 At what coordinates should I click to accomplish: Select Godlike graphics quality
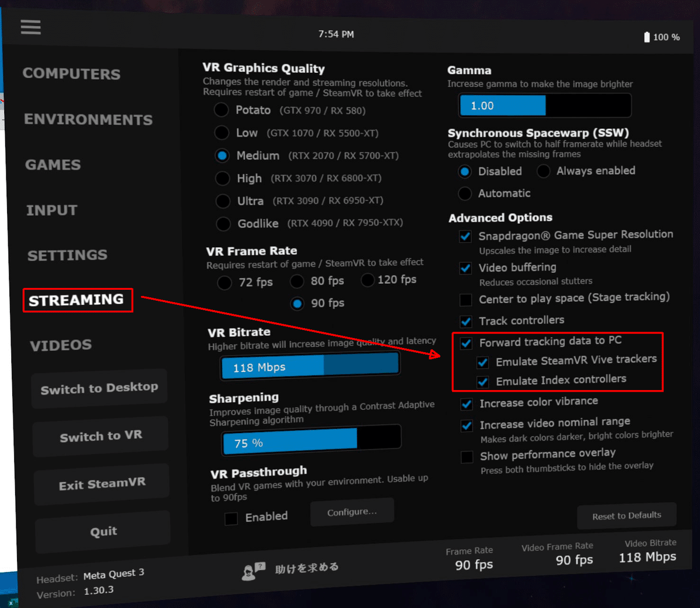[223, 223]
